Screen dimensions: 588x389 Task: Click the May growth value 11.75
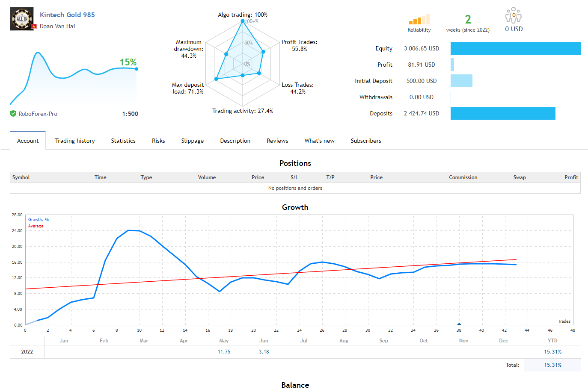[224, 352]
